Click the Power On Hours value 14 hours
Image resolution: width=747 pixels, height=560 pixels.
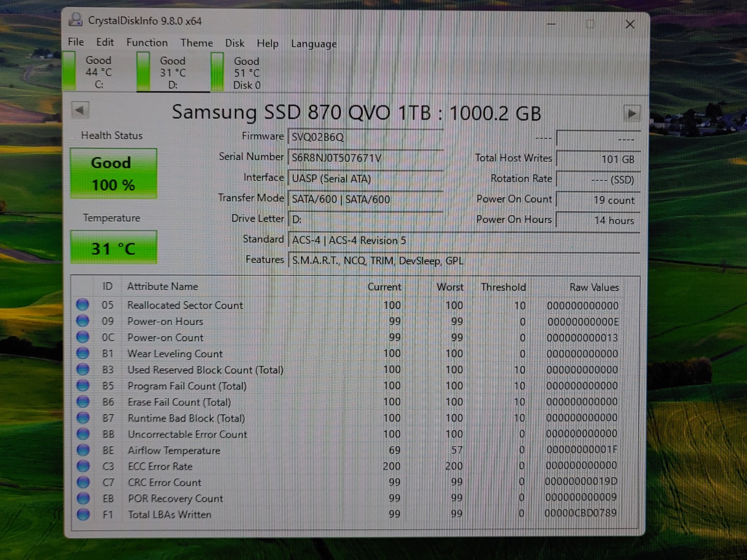pos(598,220)
